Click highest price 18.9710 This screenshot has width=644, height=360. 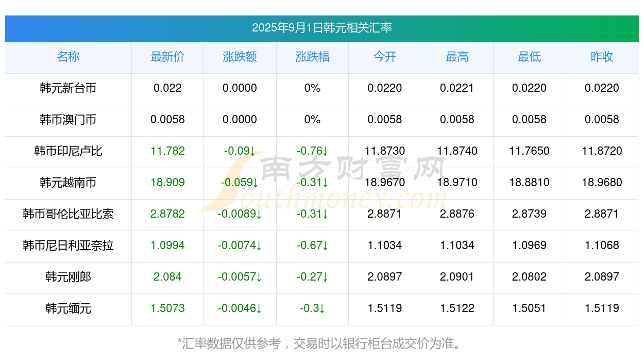457,183
